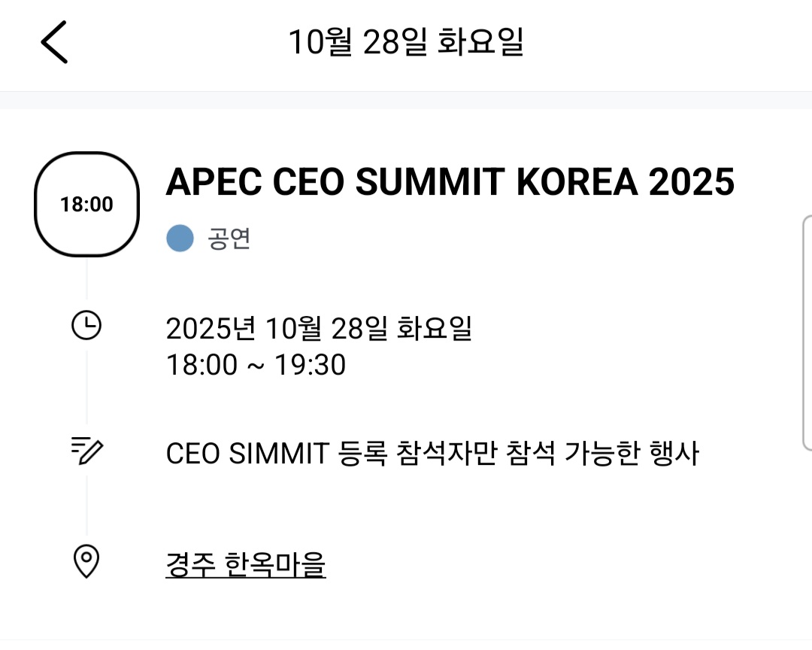This screenshot has width=812, height=650.
Task: Grab the scroll handle on the right edge
Action: [807, 331]
